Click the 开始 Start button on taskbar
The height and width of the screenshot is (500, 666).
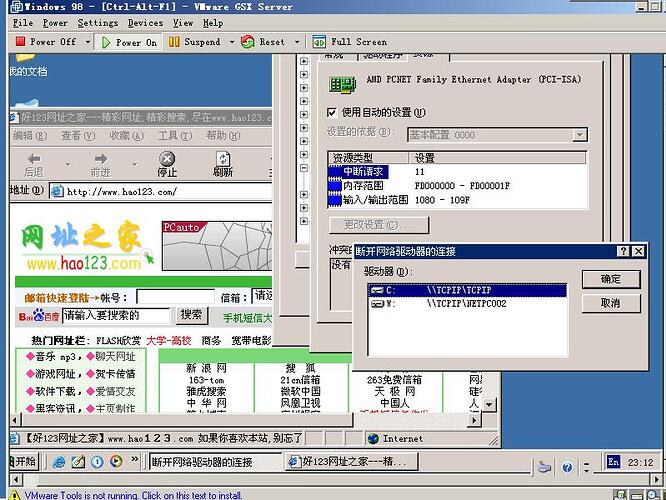(20, 462)
